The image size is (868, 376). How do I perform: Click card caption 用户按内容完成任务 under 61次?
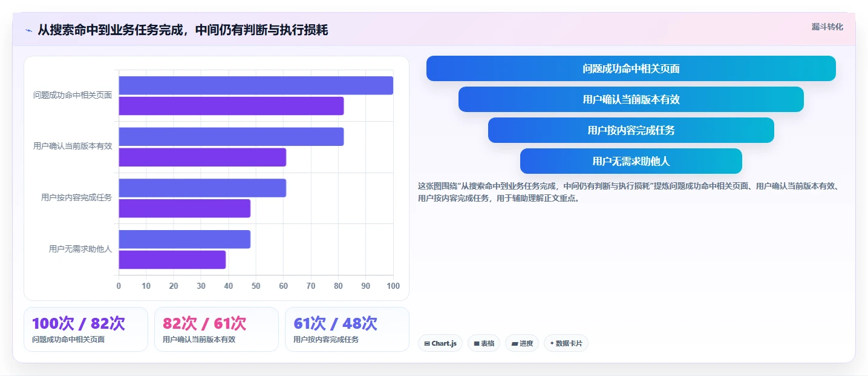(x=326, y=340)
